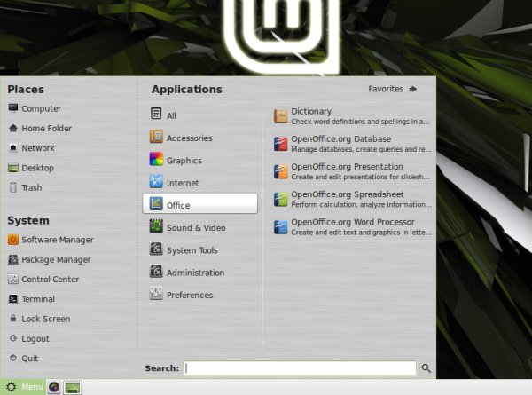The width and height of the screenshot is (532, 395).
Task: Open Network label in Places
Action: click(x=38, y=148)
